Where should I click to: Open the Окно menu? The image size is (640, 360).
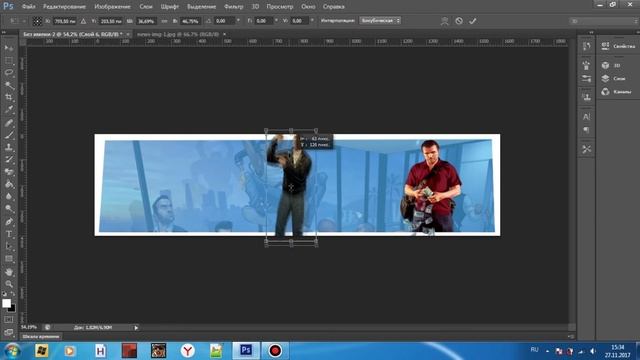tap(308, 7)
